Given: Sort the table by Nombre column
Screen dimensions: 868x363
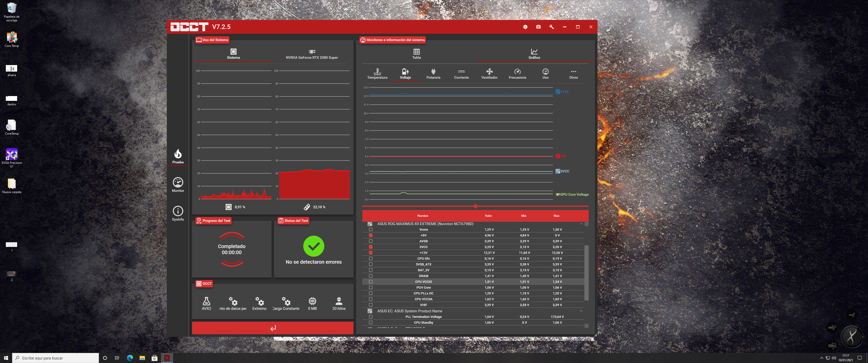Looking at the screenshot, I should pos(423,216).
